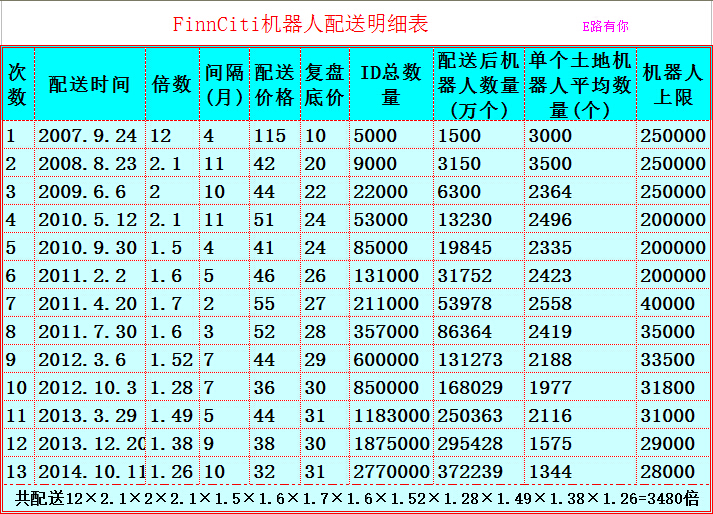713x514 pixels.
Task: Click the date cell 2011.7.30
Action: [x=90, y=331]
